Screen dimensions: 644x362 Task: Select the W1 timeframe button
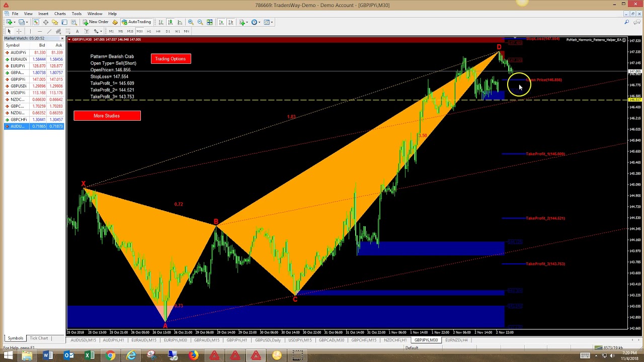pos(177,31)
